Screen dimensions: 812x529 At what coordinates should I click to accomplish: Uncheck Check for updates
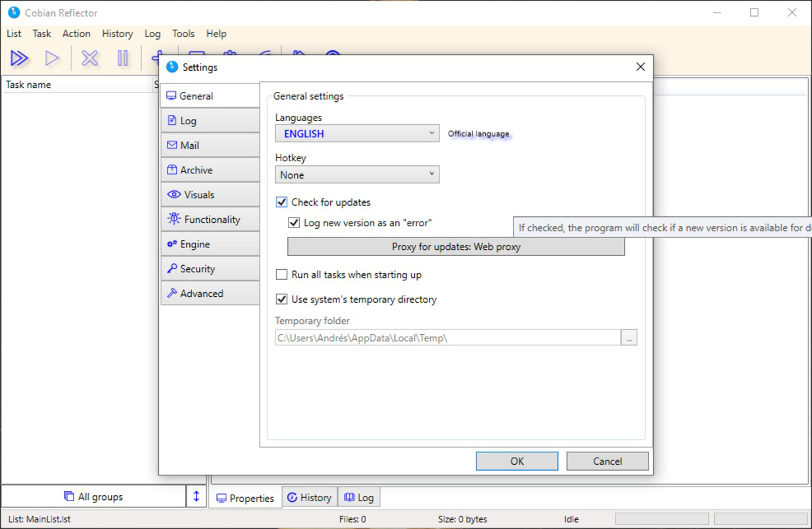(282, 202)
